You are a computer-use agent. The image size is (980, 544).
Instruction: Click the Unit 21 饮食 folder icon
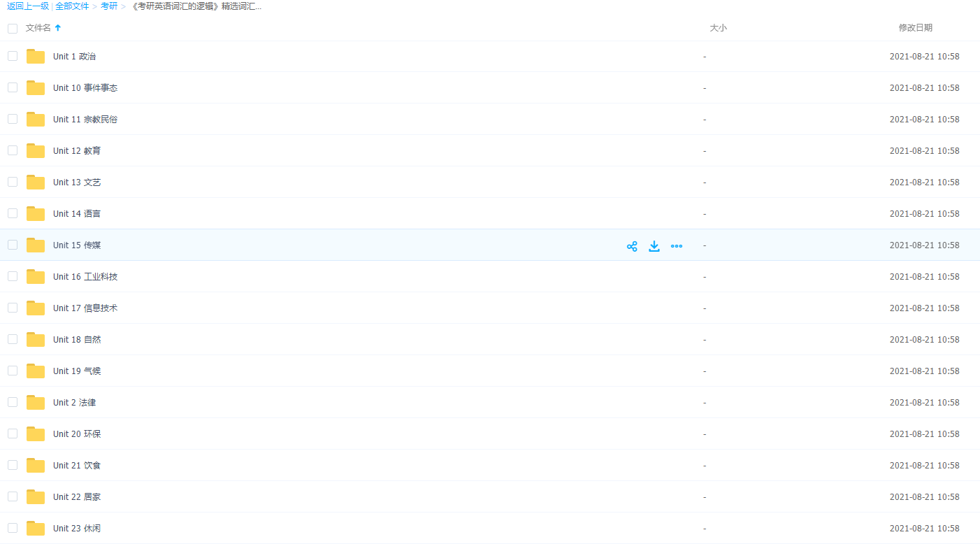point(36,466)
